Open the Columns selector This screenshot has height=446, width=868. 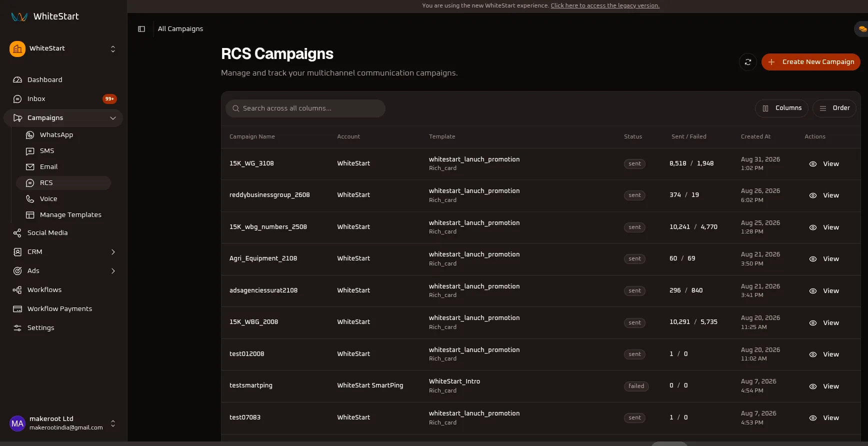[781, 108]
